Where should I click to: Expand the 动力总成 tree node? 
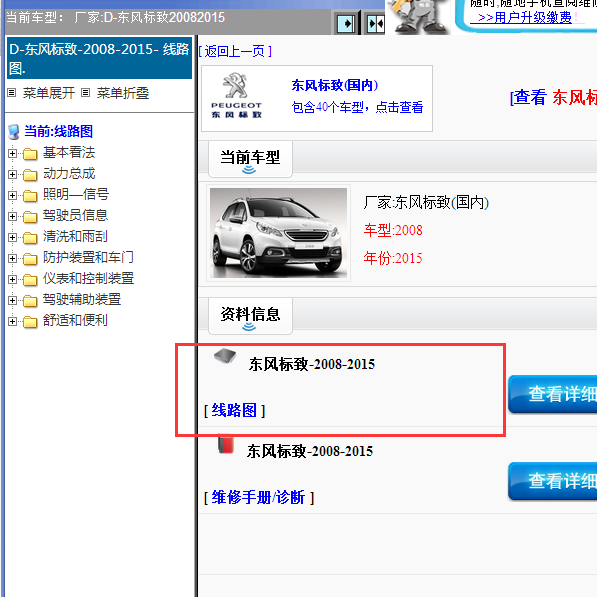[12, 174]
